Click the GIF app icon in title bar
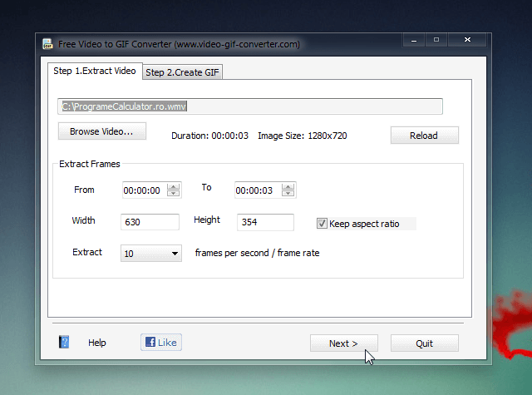 49,43
